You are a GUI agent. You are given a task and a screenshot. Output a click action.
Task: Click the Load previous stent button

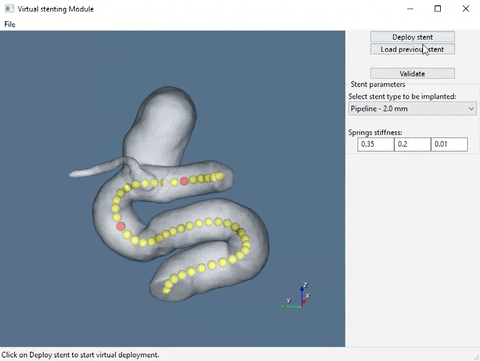click(x=412, y=49)
